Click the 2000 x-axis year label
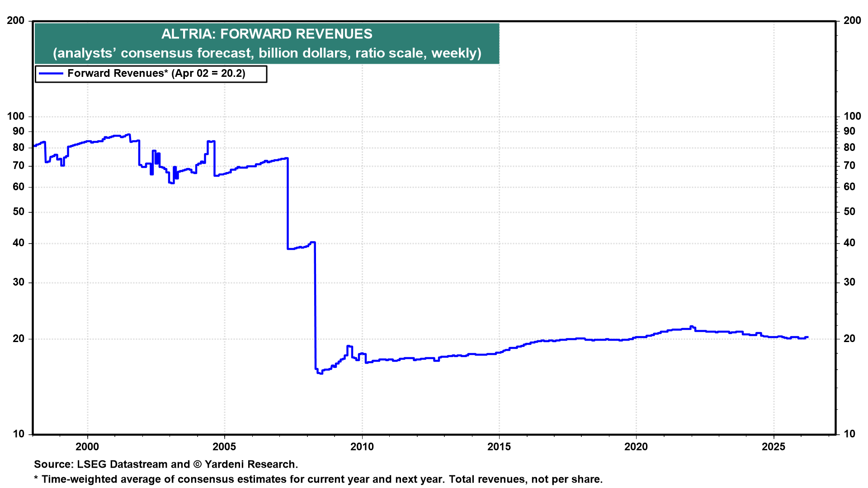 click(x=87, y=447)
